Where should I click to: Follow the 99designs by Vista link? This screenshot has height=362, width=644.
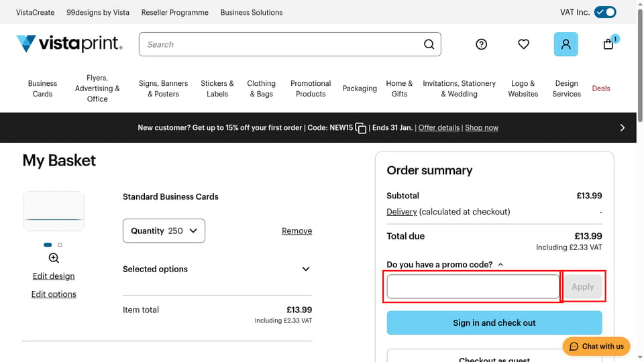click(x=98, y=12)
